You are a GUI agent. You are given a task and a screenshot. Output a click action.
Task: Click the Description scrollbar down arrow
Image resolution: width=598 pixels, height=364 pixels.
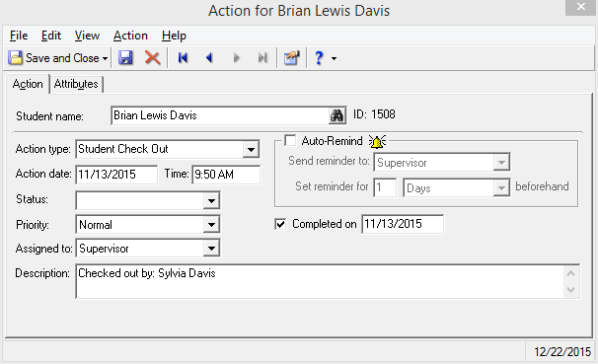point(571,290)
